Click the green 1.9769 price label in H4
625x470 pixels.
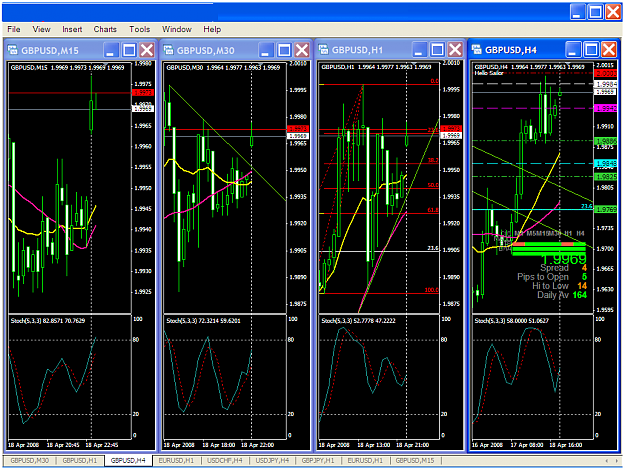coord(605,209)
